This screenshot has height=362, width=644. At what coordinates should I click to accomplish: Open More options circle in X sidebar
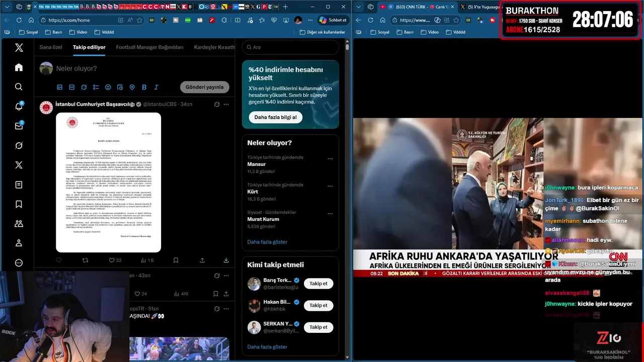pyautogui.click(x=19, y=263)
